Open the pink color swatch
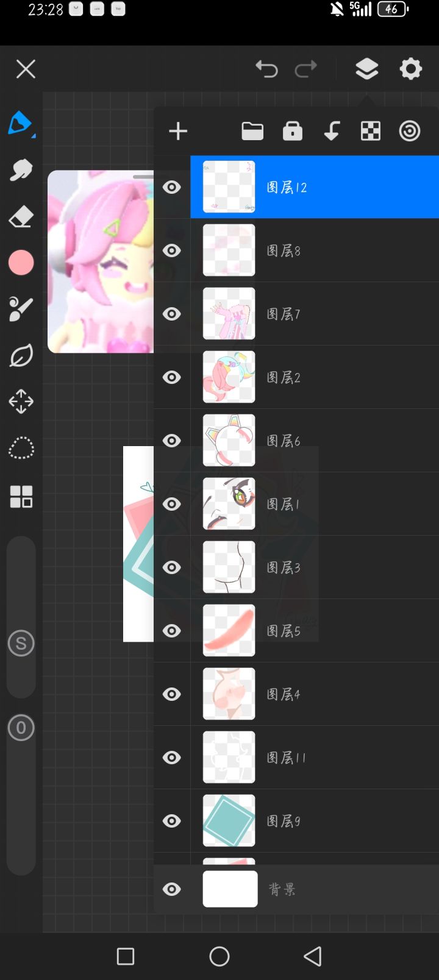439x980 pixels. 21,263
